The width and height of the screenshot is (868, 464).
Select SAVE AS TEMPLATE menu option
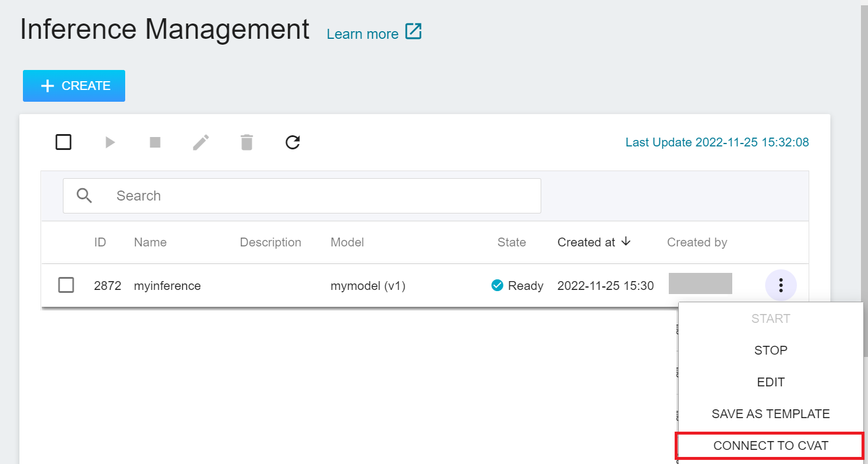click(770, 414)
